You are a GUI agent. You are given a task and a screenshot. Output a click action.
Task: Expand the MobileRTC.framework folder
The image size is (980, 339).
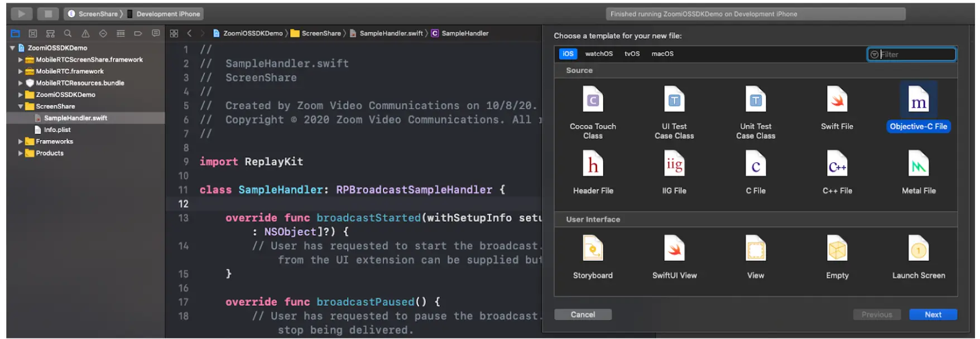pyautogui.click(x=21, y=71)
